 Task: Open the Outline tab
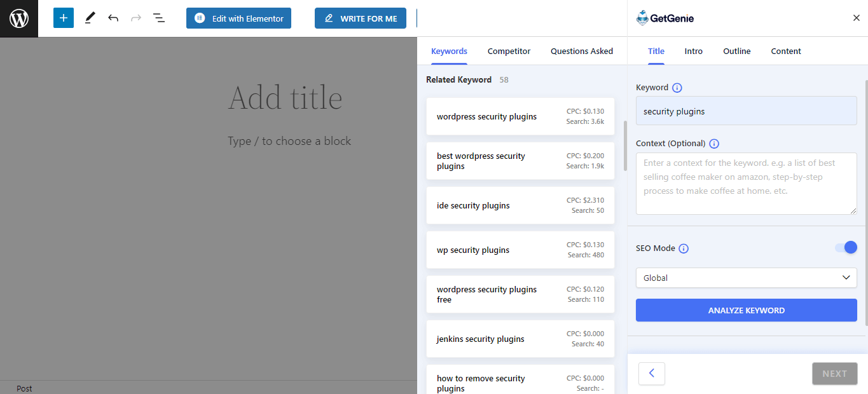pyautogui.click(x=736, y=51)
